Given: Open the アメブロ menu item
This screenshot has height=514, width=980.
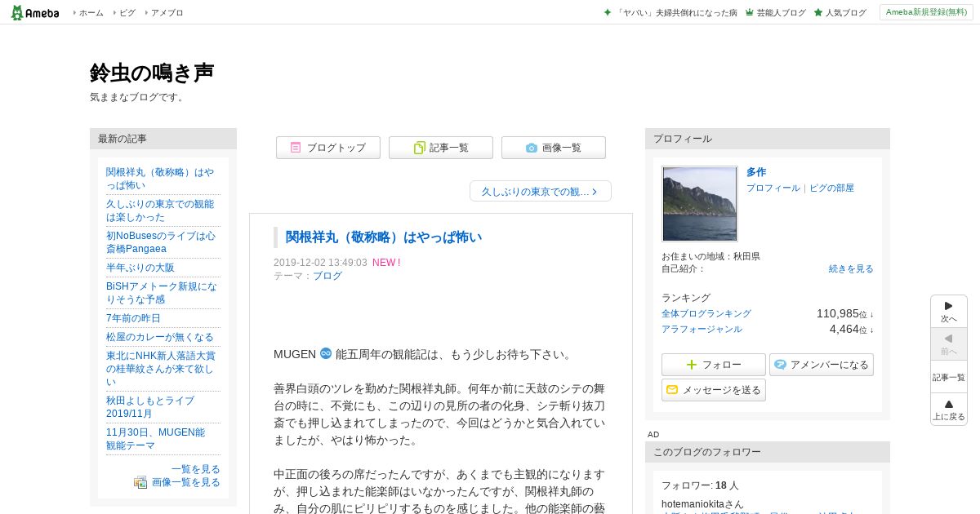Looking at the screenshot, I should [167, 13].
